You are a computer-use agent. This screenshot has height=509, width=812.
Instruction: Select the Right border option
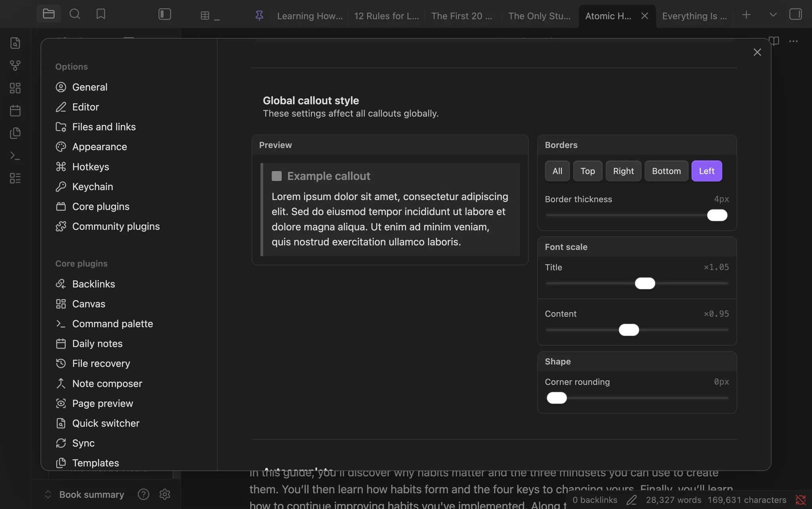tap(623, 171)
